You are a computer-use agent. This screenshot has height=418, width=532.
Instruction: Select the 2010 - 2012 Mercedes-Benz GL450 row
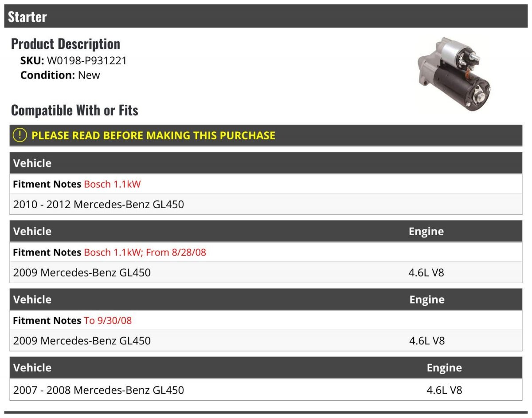click(266, 205)
